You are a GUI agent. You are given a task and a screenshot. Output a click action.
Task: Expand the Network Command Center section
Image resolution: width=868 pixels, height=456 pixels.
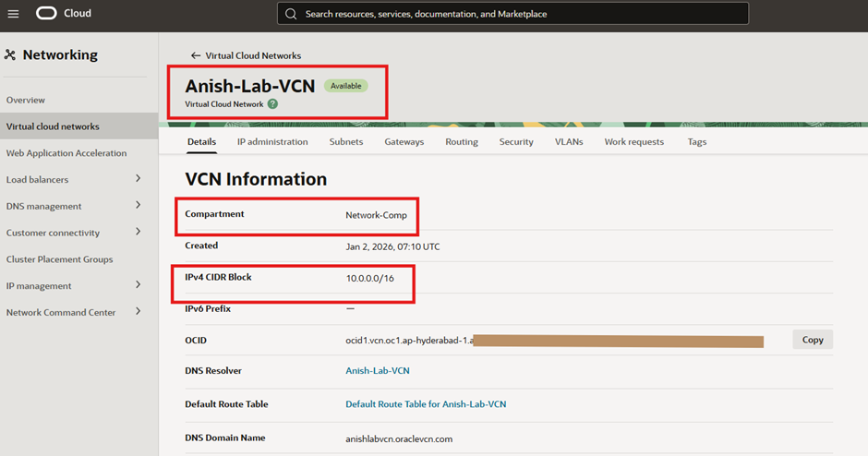pos(138,312)
